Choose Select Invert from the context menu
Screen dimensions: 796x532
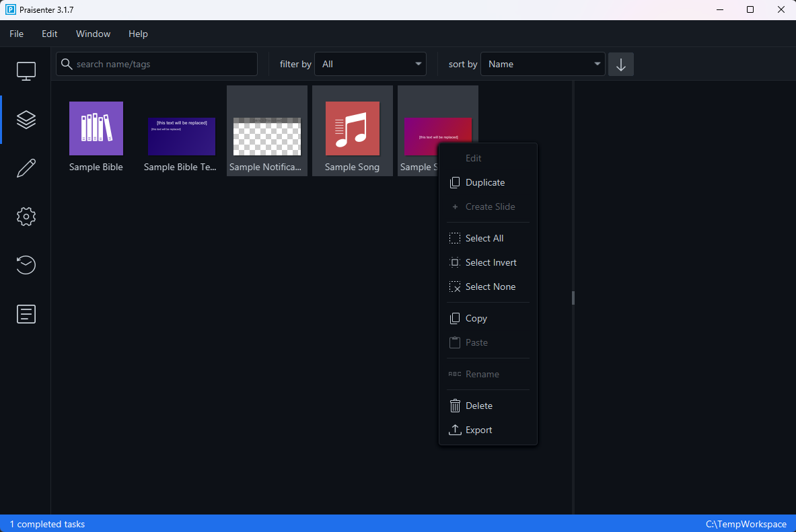coord(491,262)
